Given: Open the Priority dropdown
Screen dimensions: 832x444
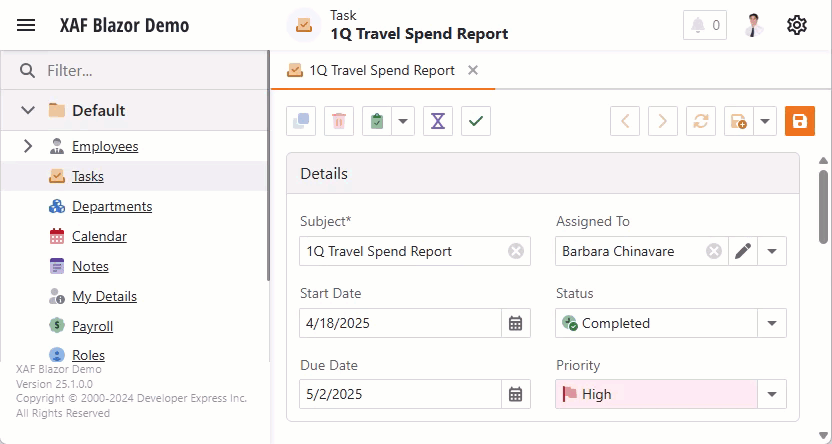Looking at the screenshot, I should (772, 394).
